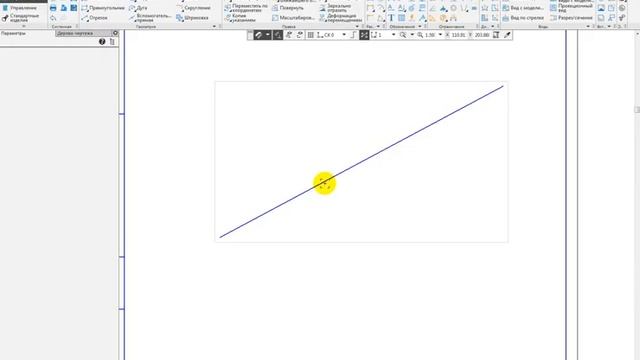The image size is (640, 360).
Task: Select the Штриховка hatch tool
Action: [193, 18]
